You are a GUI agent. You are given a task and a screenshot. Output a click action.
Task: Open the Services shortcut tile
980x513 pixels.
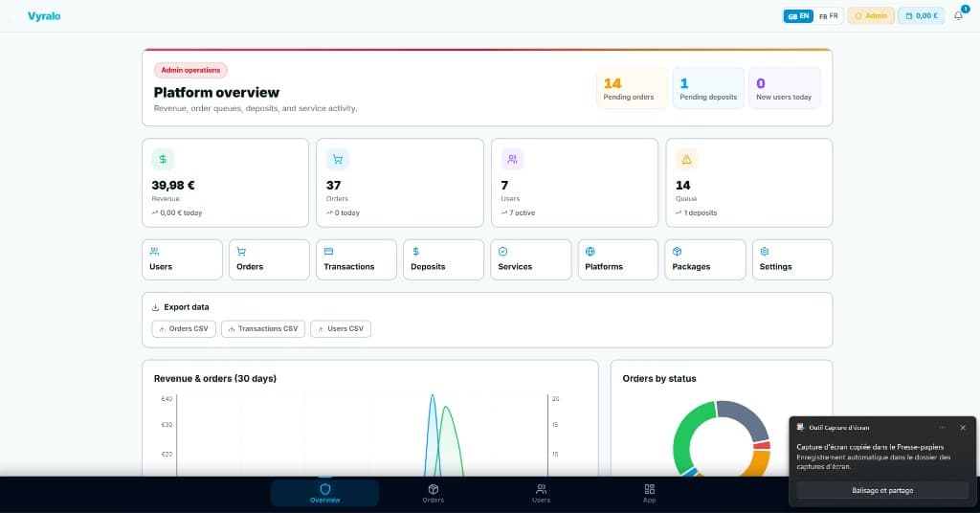530,259
